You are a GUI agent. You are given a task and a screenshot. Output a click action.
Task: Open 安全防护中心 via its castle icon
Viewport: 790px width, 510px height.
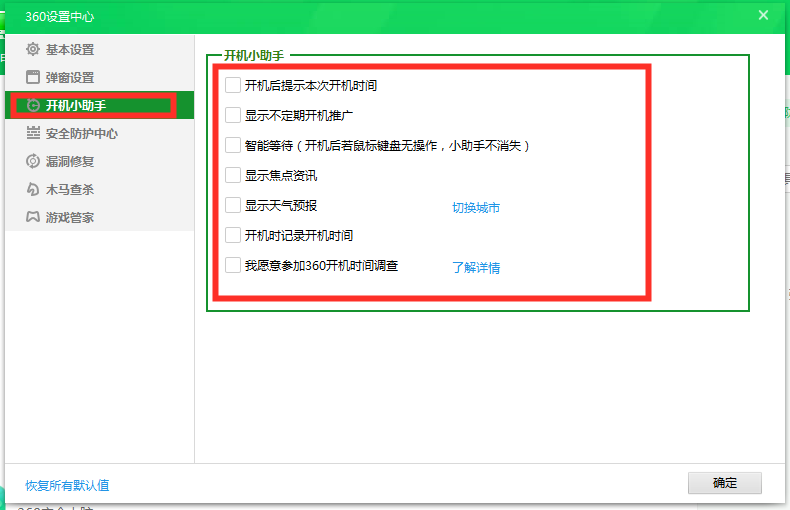(33, 133)
